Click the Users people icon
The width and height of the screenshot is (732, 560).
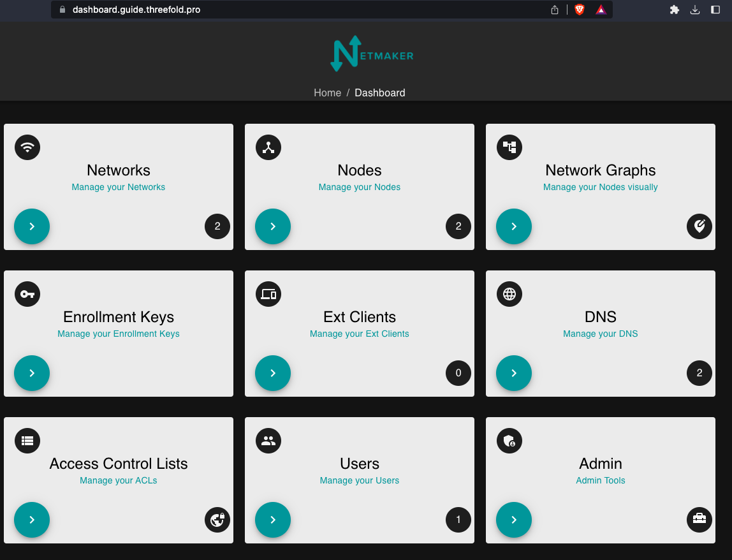pos(268,441)
